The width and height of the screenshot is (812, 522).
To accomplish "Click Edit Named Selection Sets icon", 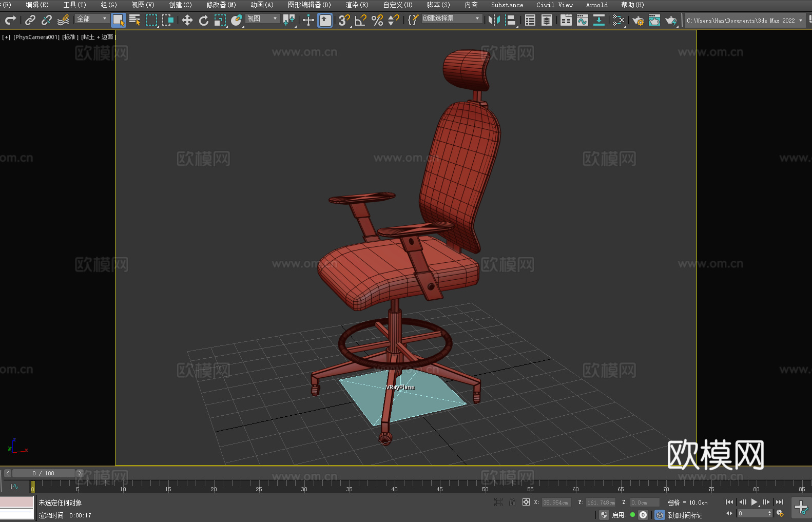I will click(x=413, y=20).
